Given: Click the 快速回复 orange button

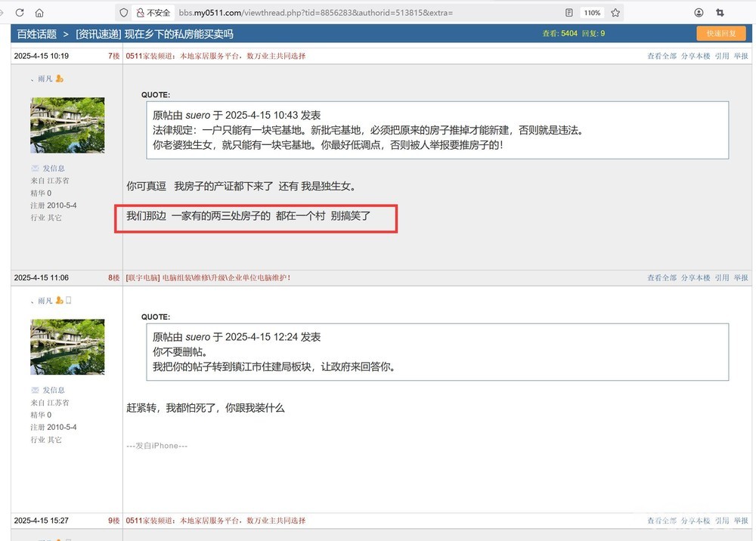Looking at the screenshot, I should click(720, 33).
